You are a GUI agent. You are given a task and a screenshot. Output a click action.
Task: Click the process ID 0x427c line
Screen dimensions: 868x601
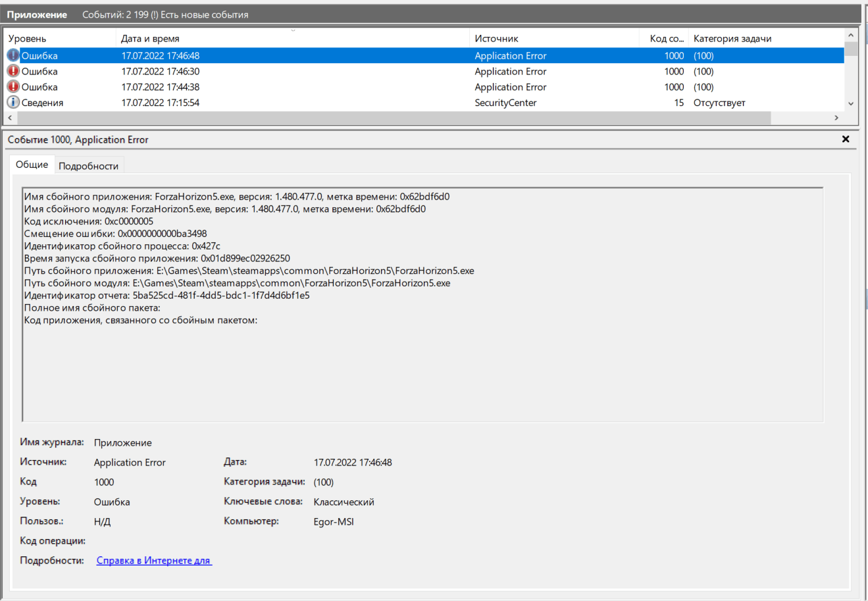[x=122, y=246]
